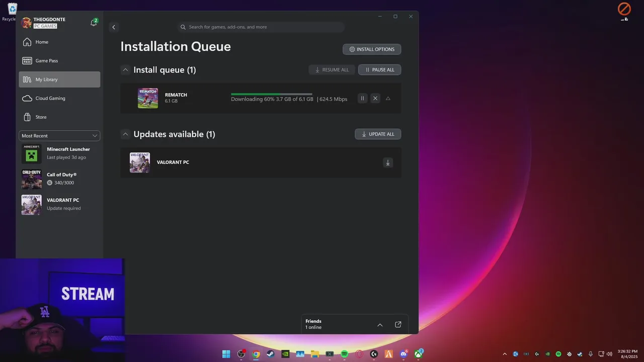
Task: Collapse the Updates available section
Action: point(125,134)
